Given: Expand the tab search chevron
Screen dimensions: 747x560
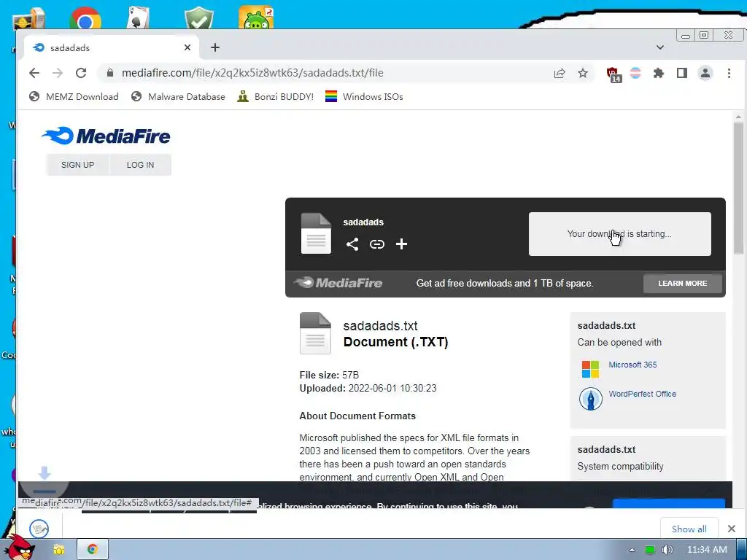Looking at the screenshot, I should 659,47.
